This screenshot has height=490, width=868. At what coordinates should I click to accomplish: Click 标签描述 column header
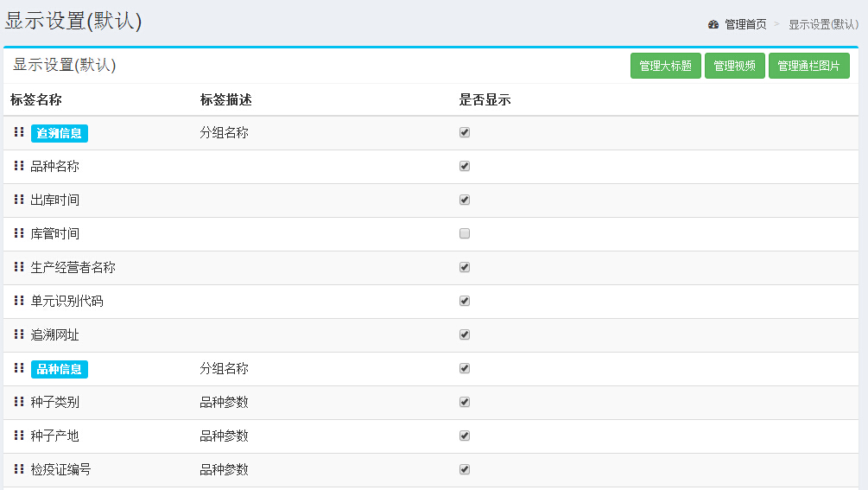click(226, 99)
